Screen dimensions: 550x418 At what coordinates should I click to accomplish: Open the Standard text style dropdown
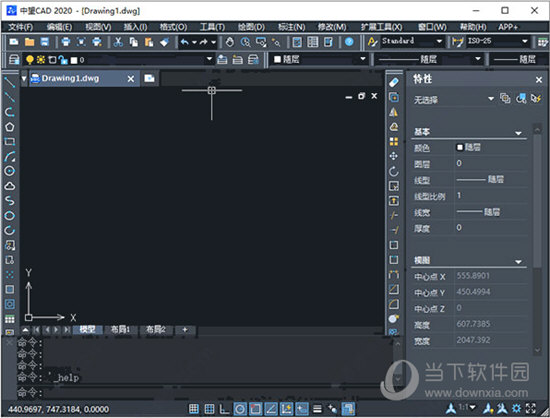click(439, 41)
